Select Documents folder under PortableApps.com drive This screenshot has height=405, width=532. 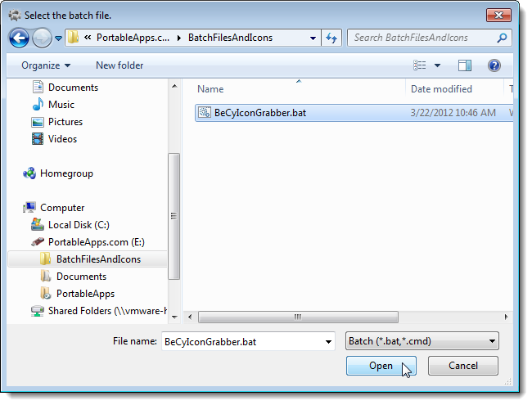pyautogui.click(x=74, y=277)
